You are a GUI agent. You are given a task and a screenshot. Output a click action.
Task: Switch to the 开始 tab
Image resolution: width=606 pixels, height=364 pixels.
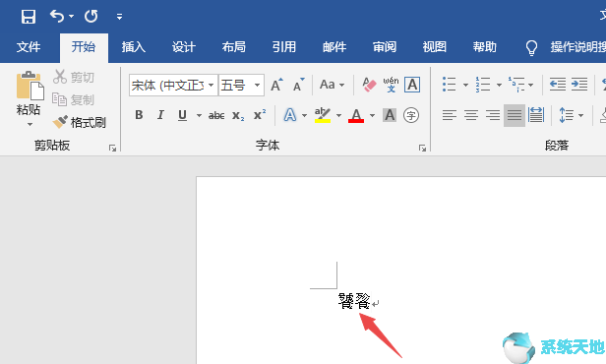(x=84, y=47)
